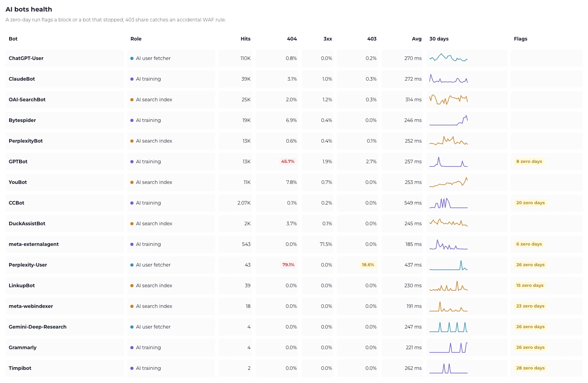Click Timpibot's 'AI training' role
The image size is (588, 383).
click(x=149, y=368)
